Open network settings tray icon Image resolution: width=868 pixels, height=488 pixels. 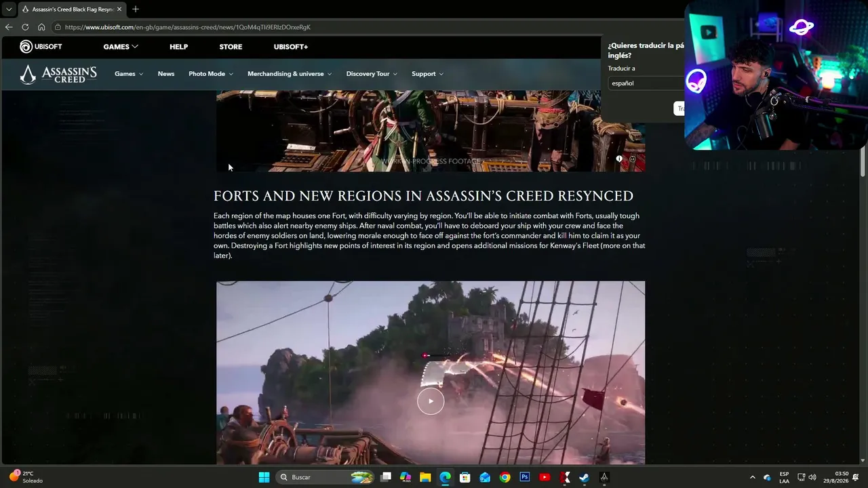coord(801,477)
